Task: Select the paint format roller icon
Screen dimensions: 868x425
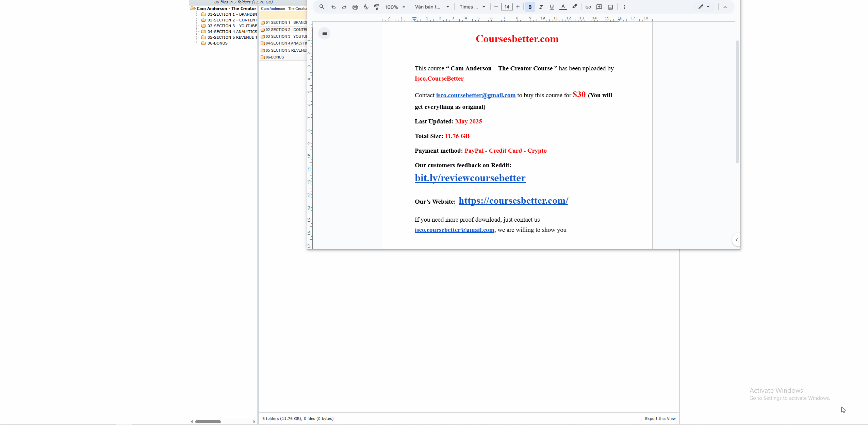Action: click(x=377, y=7)
